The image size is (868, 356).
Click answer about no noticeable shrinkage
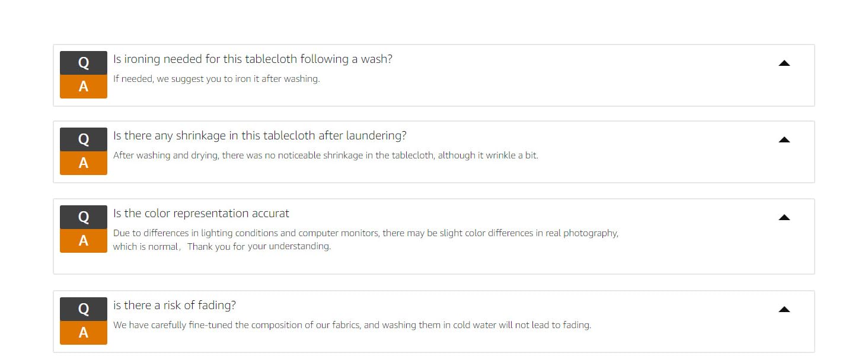tap(325, 156)
